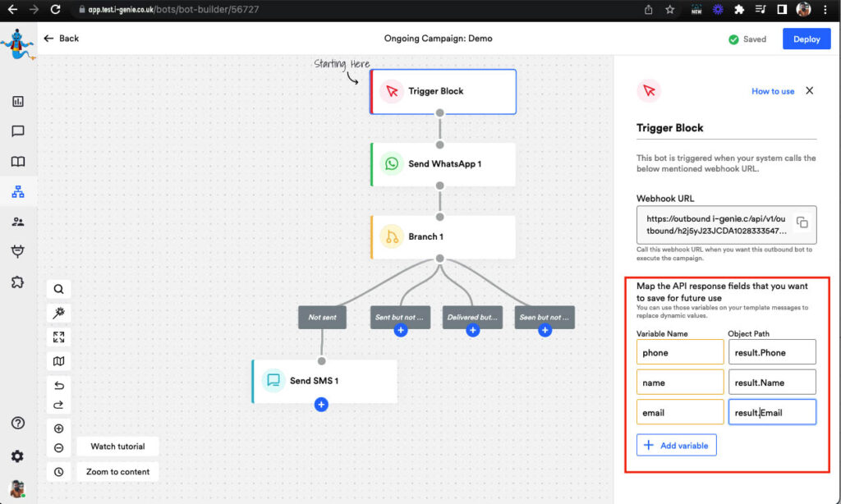Click Add variable button
The height and width of the screenshot is (504, 841).
click(677, 445)
